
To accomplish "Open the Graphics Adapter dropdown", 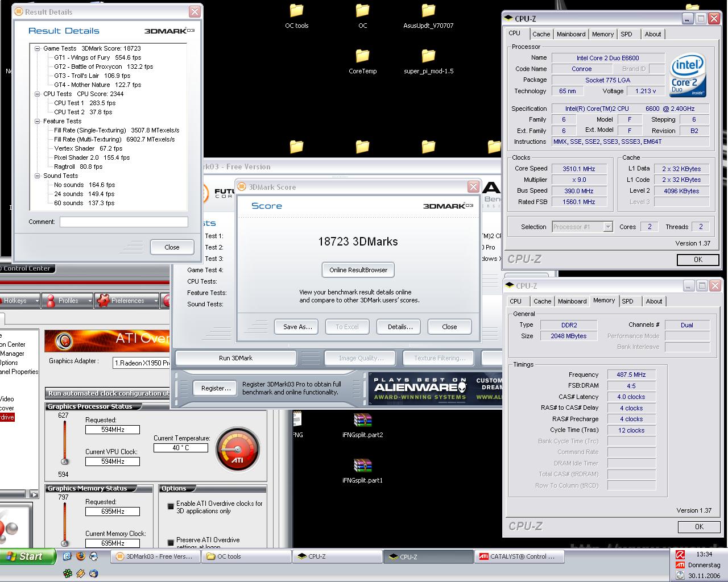I will click(x=141, y=363).
